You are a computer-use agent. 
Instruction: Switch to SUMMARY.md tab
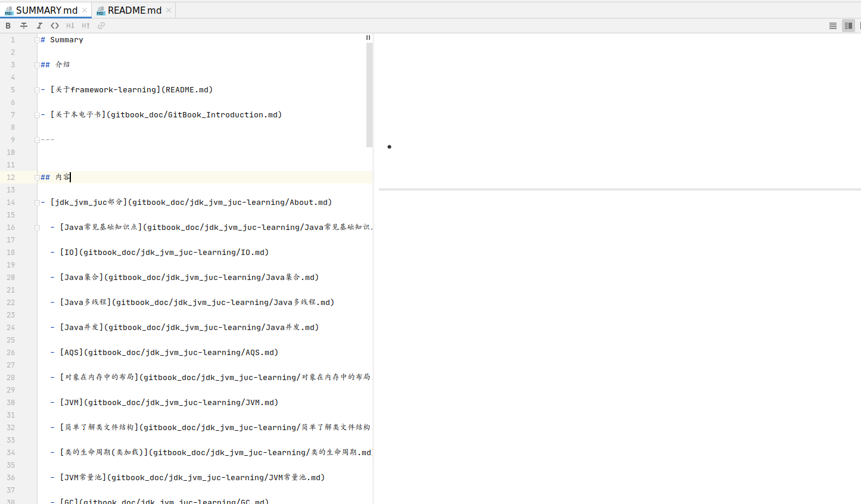pyautogui.click(x=46, y=10)
